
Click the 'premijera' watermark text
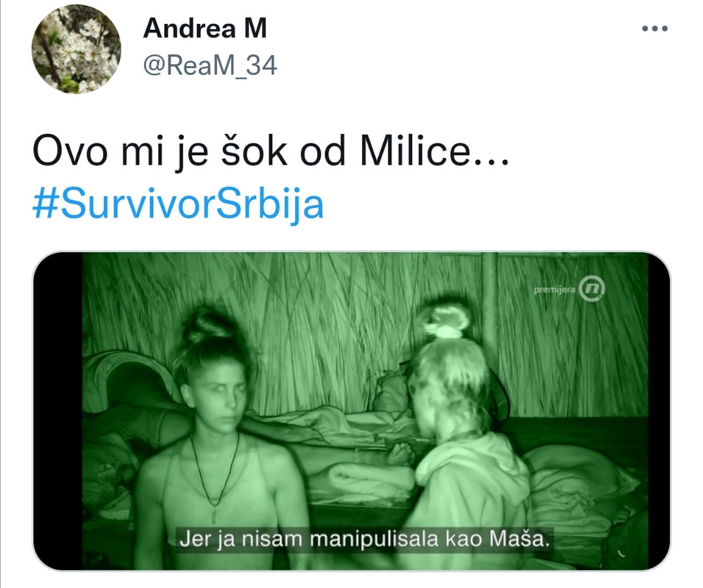(x=554, y=290)
